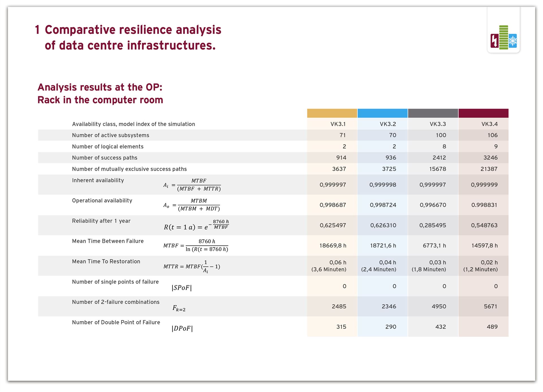The width and height of the screenshot is (543, 392).
Task: Click the 'Number of Double Point of Failure' label
Action: [116, 322]
